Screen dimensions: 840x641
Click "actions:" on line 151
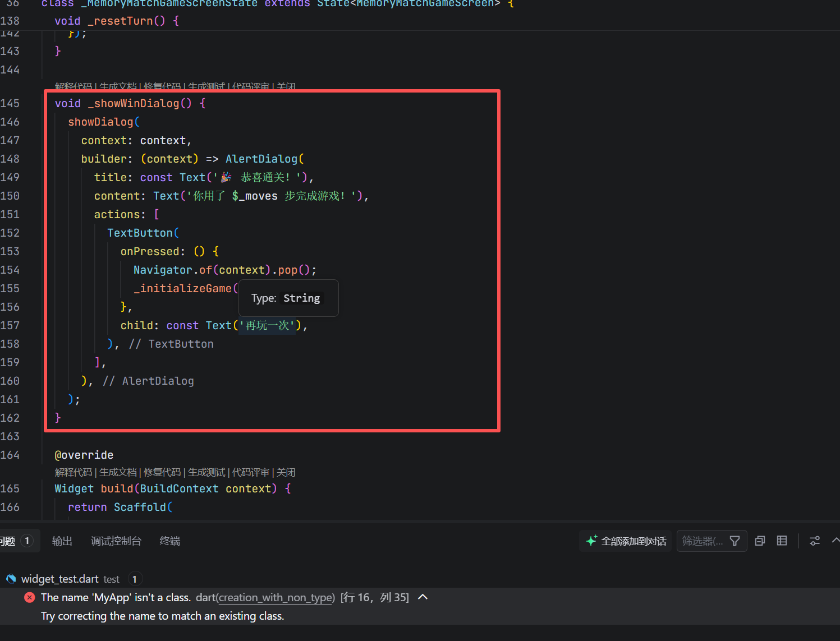point(120,214)
